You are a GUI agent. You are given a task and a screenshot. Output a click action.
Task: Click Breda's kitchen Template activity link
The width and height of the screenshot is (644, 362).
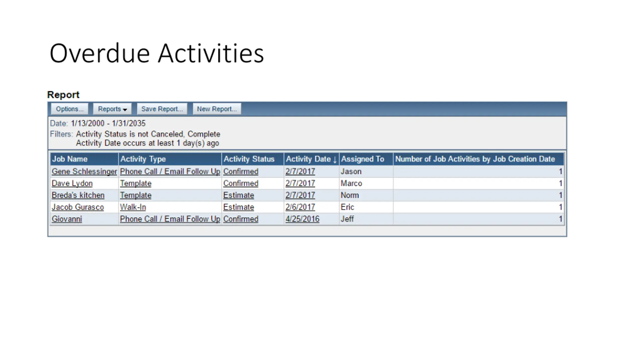136,195
